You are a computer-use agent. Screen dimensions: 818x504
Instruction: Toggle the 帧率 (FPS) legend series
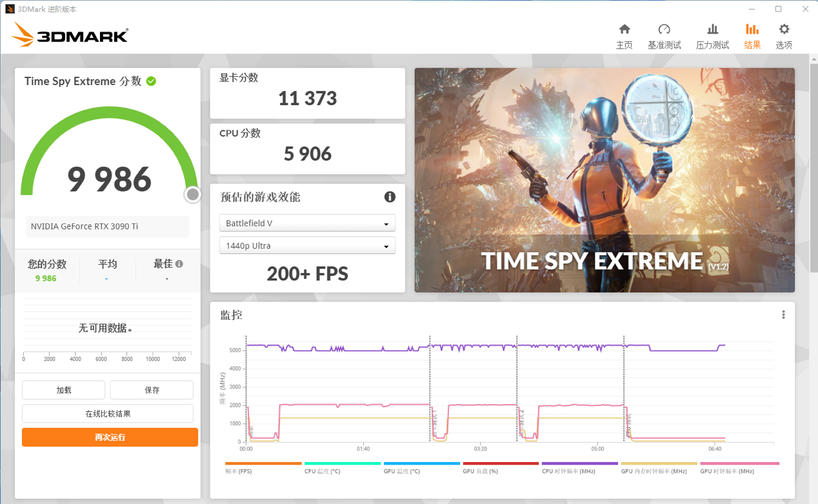263,467
